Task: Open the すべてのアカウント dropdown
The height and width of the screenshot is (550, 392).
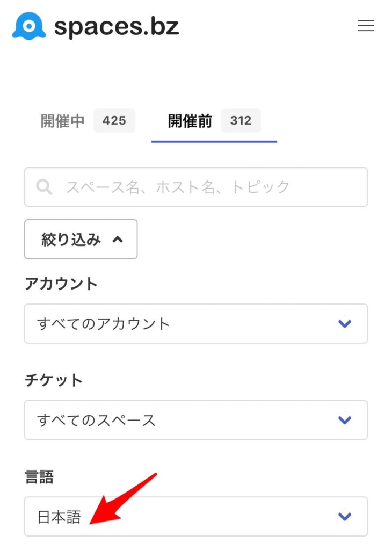Action: (x=196, y=323)
